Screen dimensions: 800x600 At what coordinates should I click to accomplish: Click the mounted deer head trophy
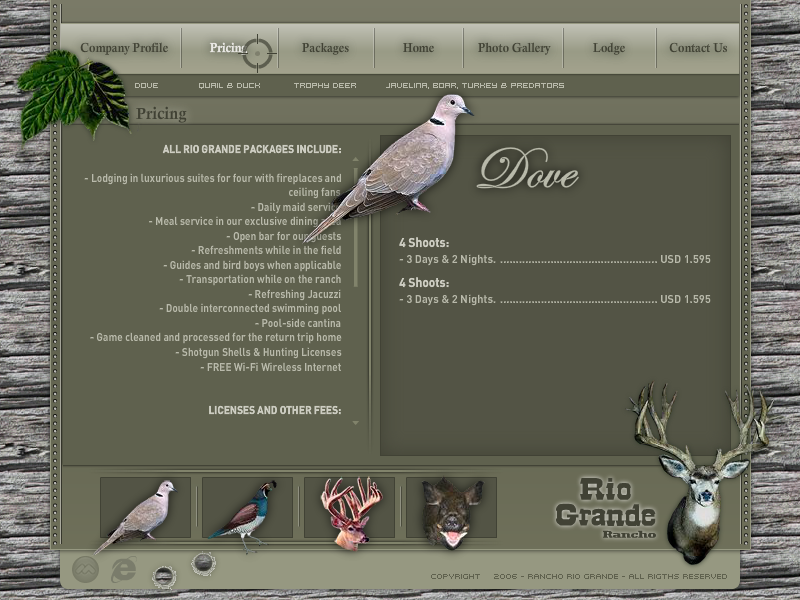(x=700, y=478)
